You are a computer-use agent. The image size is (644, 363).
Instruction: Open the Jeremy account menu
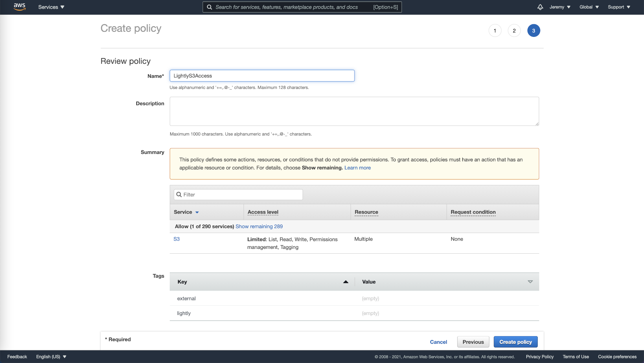point(560,7)
